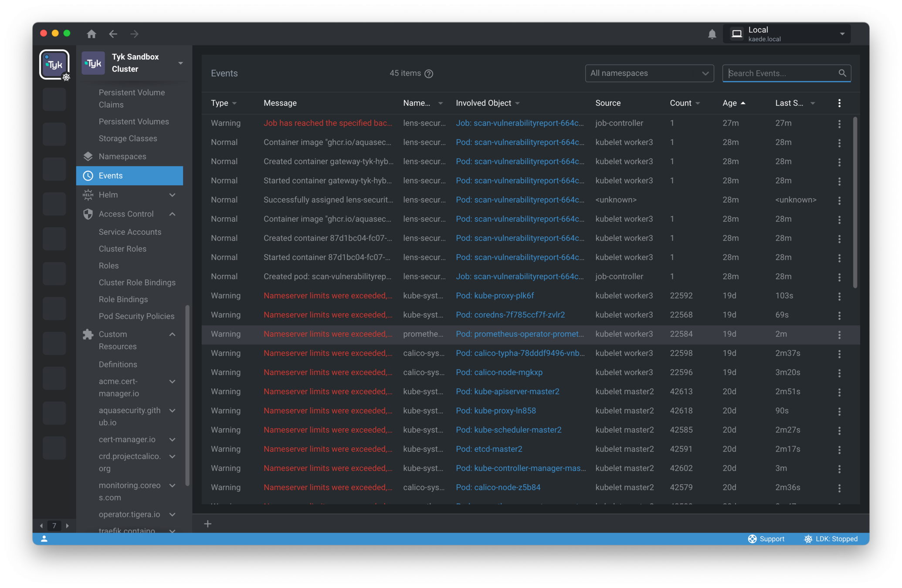Screen dimensions: 902x588
Task: Open the row menu for the kube-proxy-plk6f event
Action: coord(839,296)
